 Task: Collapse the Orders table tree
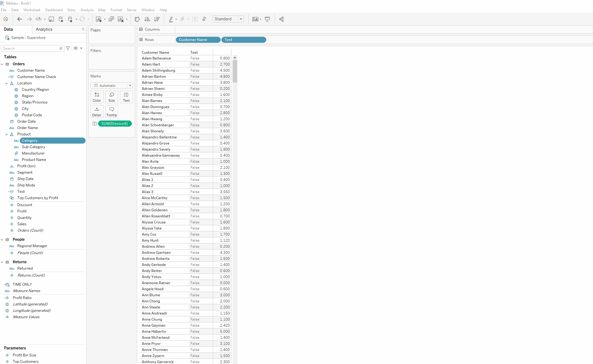coord(2,64)
